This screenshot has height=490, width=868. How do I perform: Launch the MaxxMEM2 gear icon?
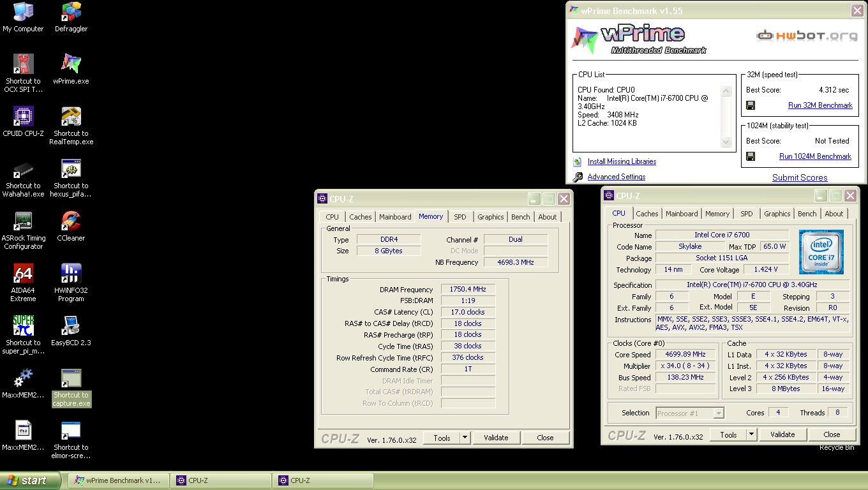[x=23, y=378]
